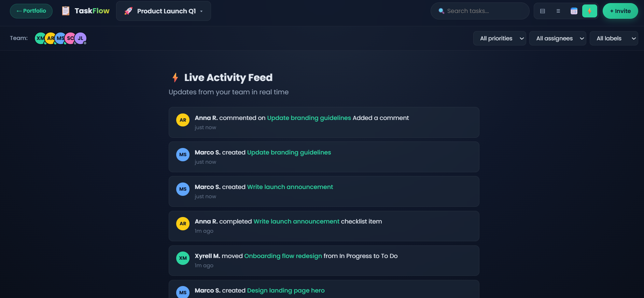Switch to board view icon
644x298 pixels.
543,11
